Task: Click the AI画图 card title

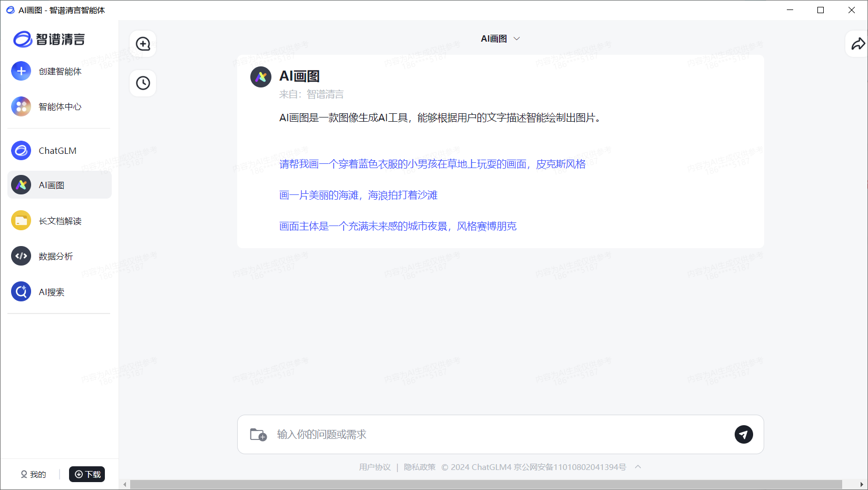Action: [x=299, y=76]
